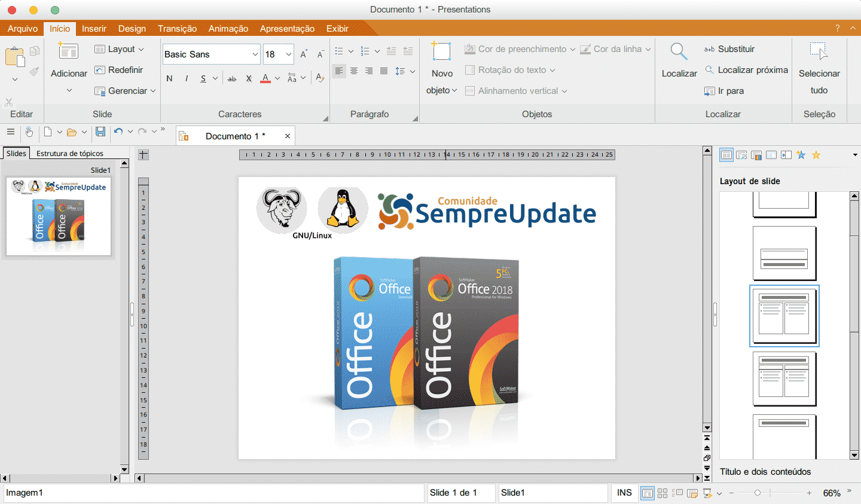Image resolution: width=861 pixels, height=504 pixels.
Task: Open the color scheme pane in the sidebar
Action: tap(756, 155)
